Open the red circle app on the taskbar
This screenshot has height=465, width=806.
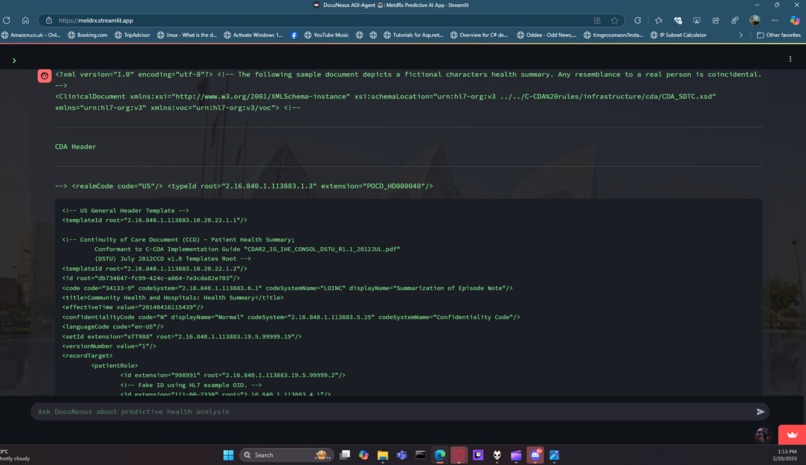tap(459, 455)
